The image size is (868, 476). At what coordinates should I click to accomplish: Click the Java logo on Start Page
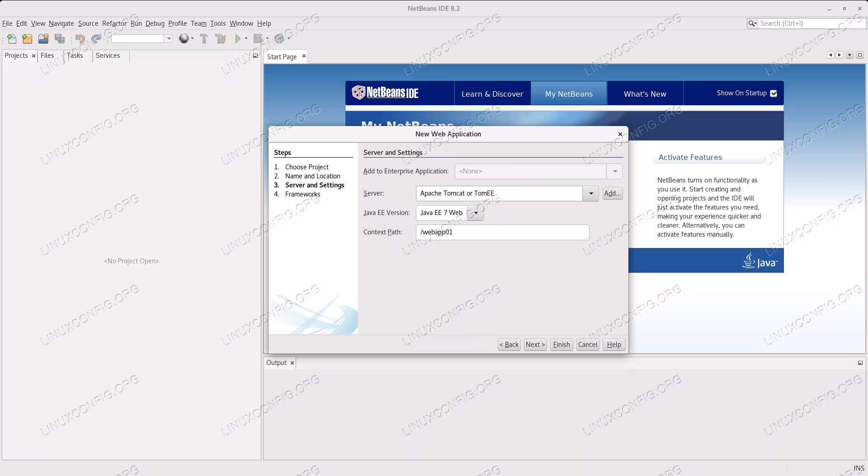759,261
